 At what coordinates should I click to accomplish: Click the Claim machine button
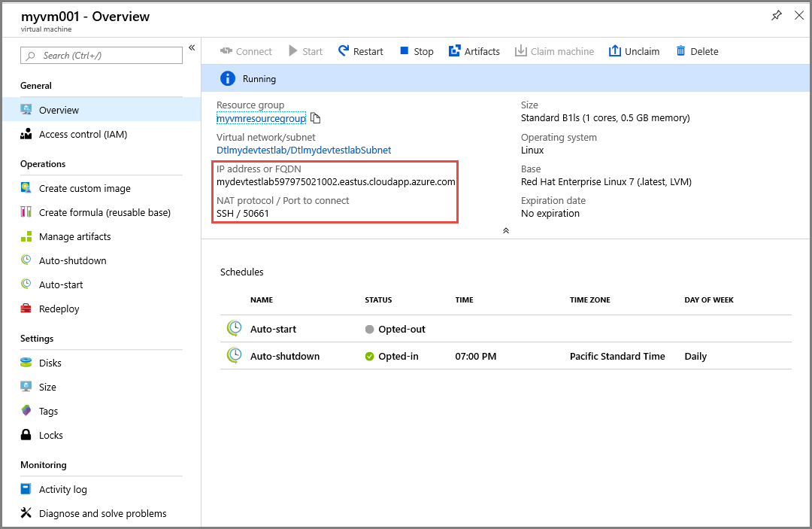coord(554,51)
